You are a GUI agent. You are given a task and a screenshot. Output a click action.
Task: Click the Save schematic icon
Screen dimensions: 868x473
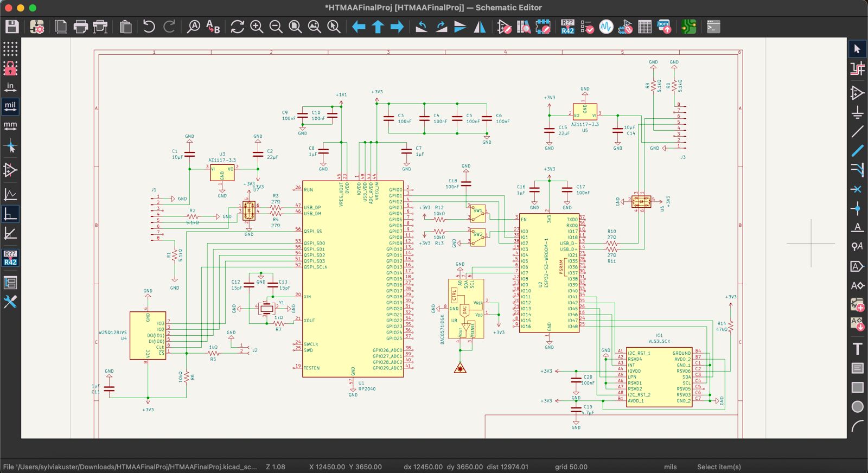[12, 27]
